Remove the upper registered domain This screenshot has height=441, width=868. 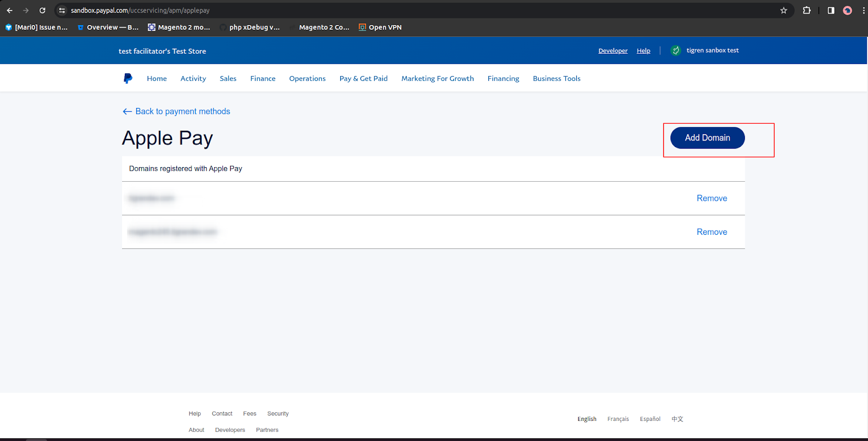click(712, 199)
